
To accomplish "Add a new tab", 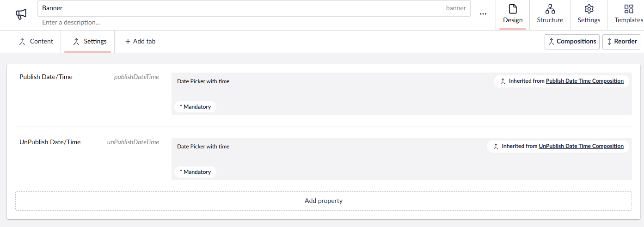I will click(141, 42).
